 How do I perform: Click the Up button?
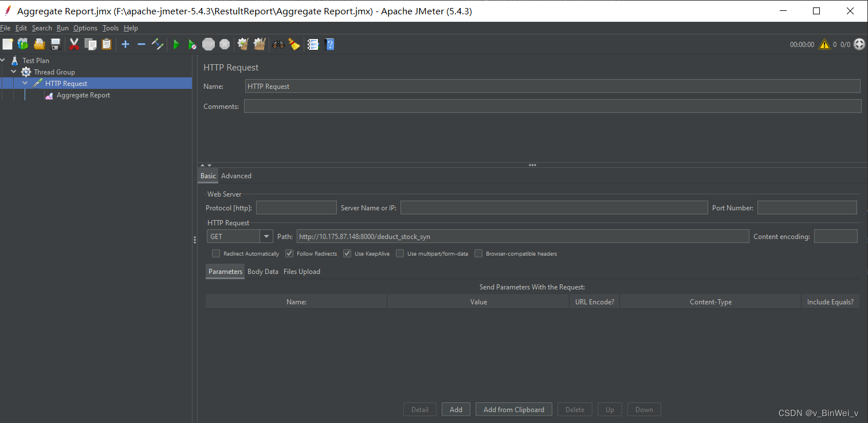tap(610, 409)
